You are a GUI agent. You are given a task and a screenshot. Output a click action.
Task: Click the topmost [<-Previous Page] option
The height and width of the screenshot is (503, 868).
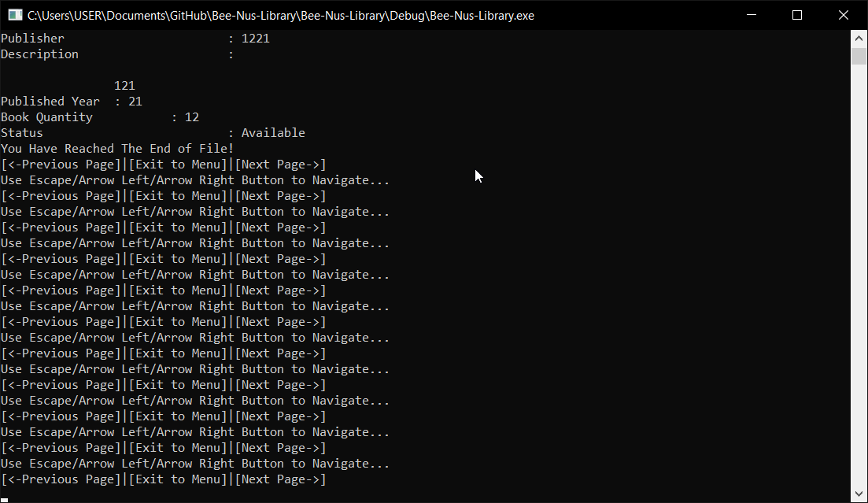click(x=61, y=165)
